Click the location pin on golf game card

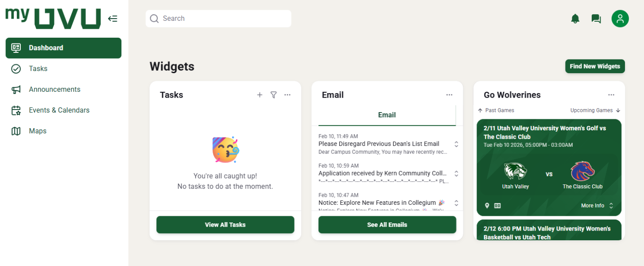pos(487,206)
